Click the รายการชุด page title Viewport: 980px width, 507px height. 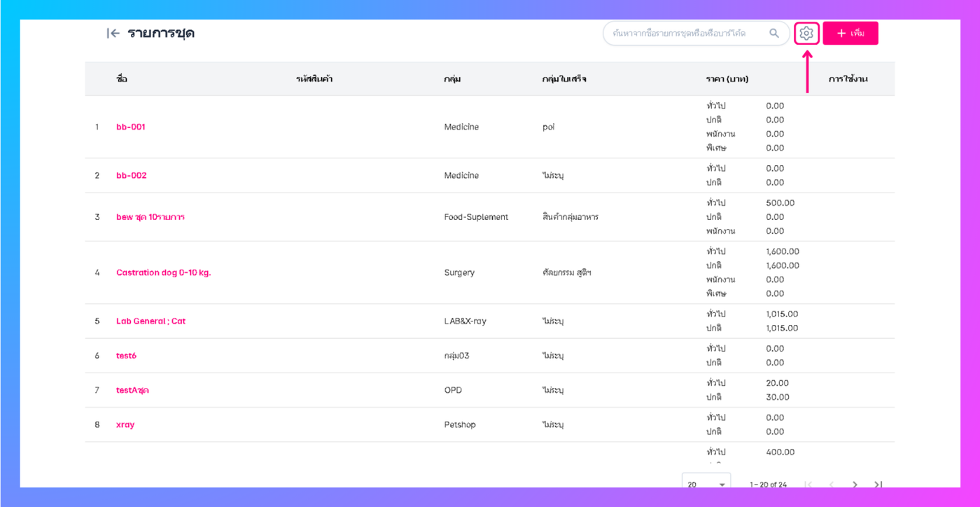coord(161,33)
